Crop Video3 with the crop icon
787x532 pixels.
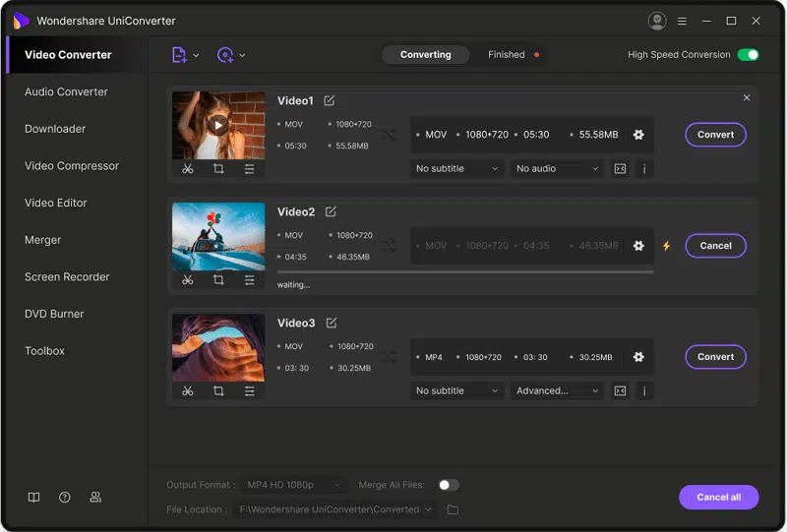point(218,390)
